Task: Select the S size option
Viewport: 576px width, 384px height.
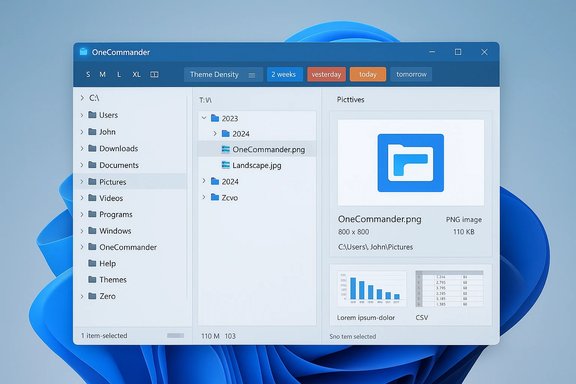Action: [x=88, y=75]
